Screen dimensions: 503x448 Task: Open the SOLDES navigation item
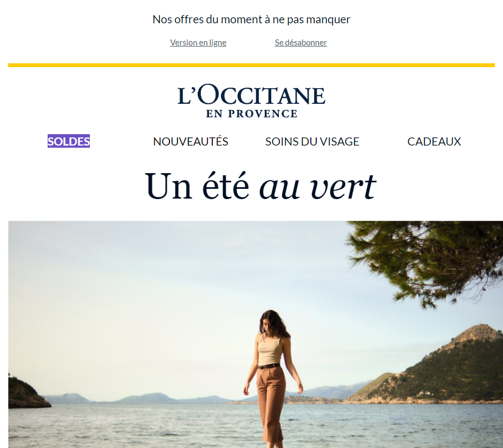[69, 141]
